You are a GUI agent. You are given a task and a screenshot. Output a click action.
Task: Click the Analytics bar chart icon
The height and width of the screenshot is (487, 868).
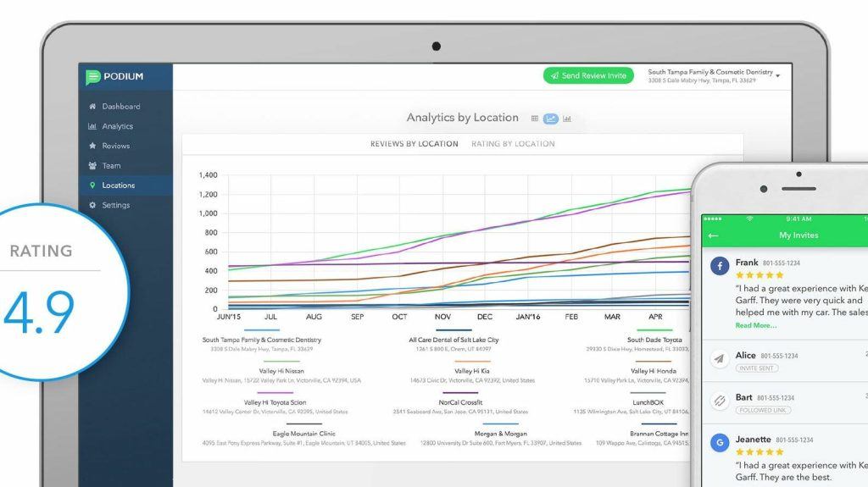click(92, 126)
